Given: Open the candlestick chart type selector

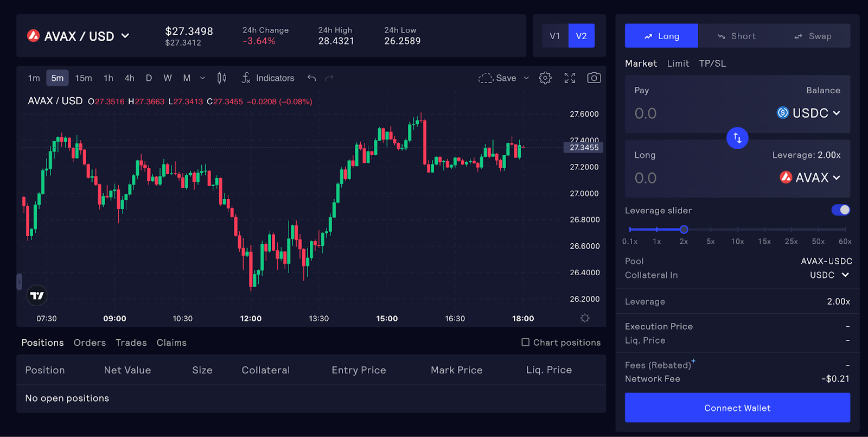Looking at the screenshot, I should point(221,78).
